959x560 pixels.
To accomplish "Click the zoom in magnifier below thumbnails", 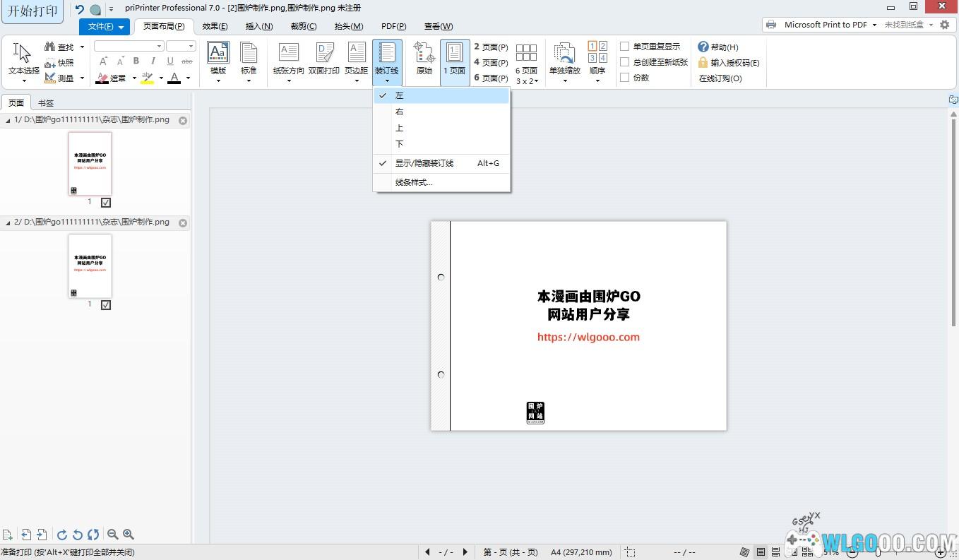I will 129,535.
